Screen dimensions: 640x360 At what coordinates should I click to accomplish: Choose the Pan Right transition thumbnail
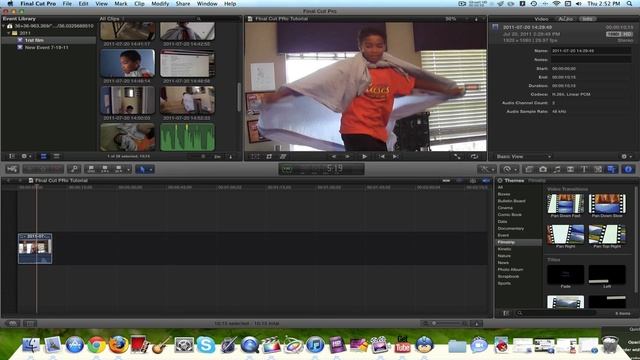tap(565, 234)
